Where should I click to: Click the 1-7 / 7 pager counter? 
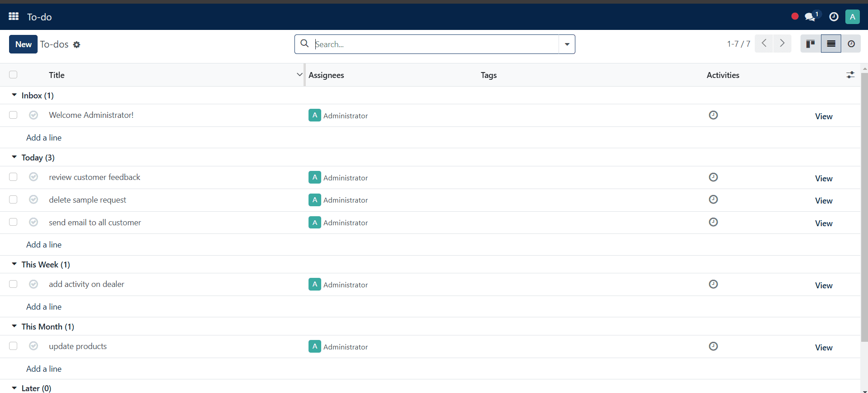coord(738,44)
